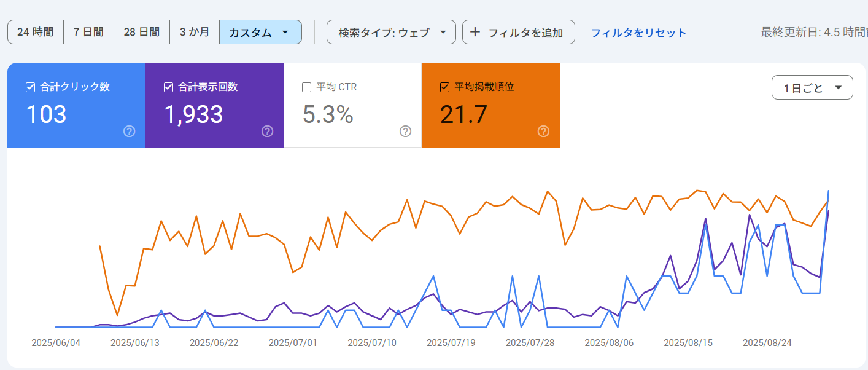Expand 検索タイプ: ウェブ dropdown

[x=391, y=33]
